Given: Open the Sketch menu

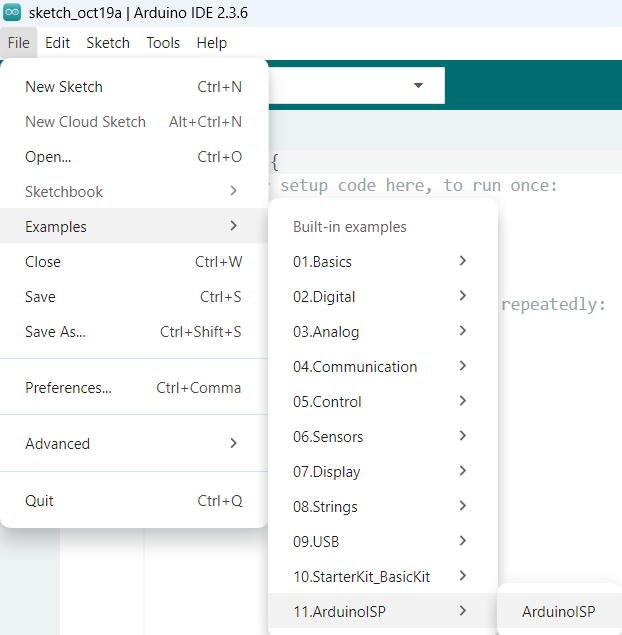Looking at the screenshot, I should tap(108, 43).
